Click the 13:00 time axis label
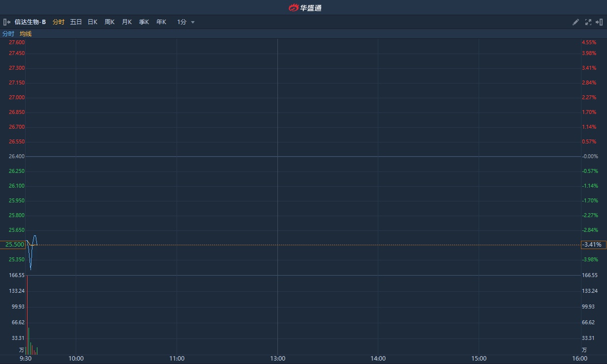The image size is (607, 364). [x=277, y=359]
